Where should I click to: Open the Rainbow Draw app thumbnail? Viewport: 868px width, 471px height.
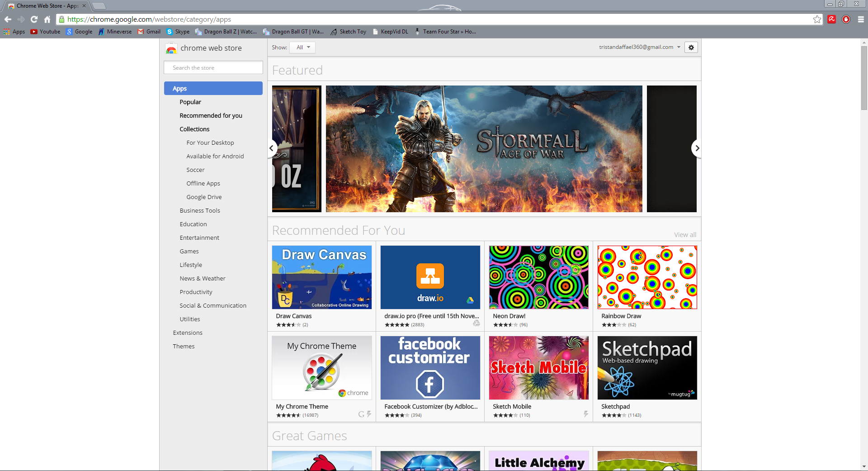[x=647, y=277]
